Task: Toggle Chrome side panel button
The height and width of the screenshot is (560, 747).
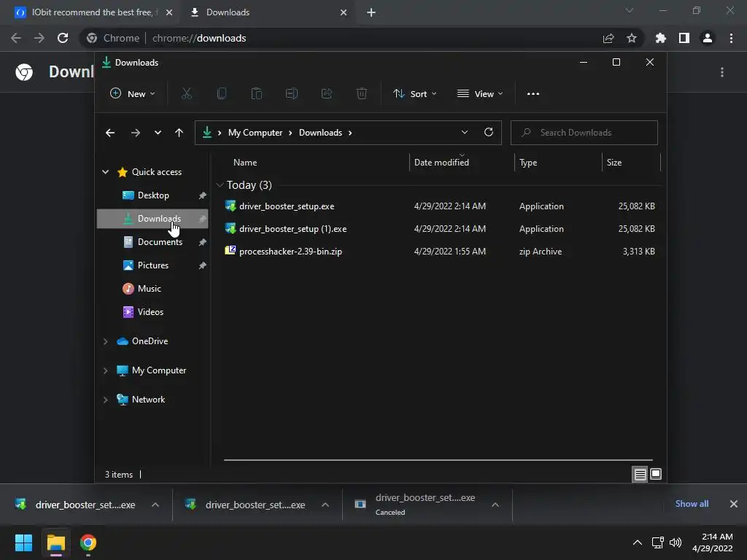Action: coord(684,38)
